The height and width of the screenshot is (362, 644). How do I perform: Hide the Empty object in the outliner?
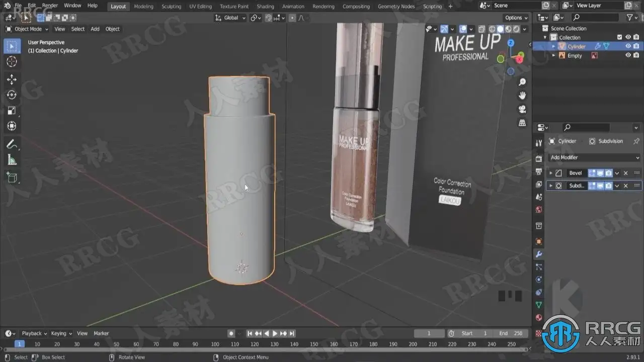tap(628, 55)
